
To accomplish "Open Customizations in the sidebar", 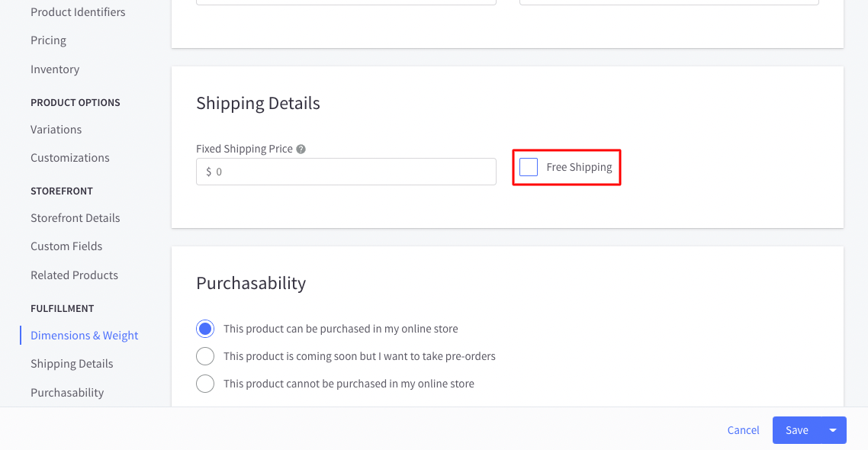I will click(69, 158).
